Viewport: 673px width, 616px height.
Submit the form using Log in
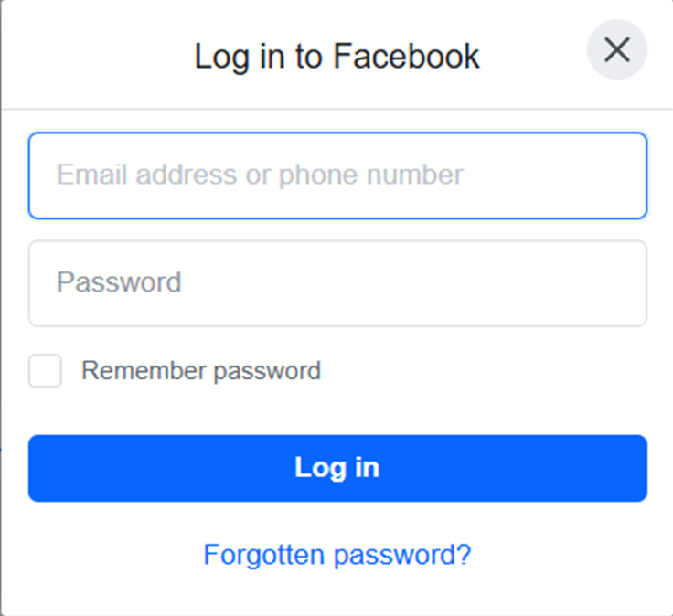337,468
